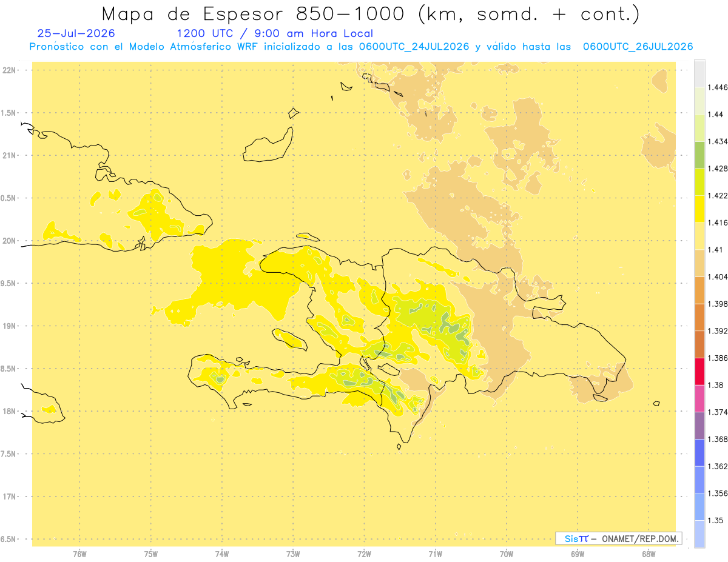Click the 68W longitude label
The width and height of the screenshot is (728, 562).
coord(649,554)
